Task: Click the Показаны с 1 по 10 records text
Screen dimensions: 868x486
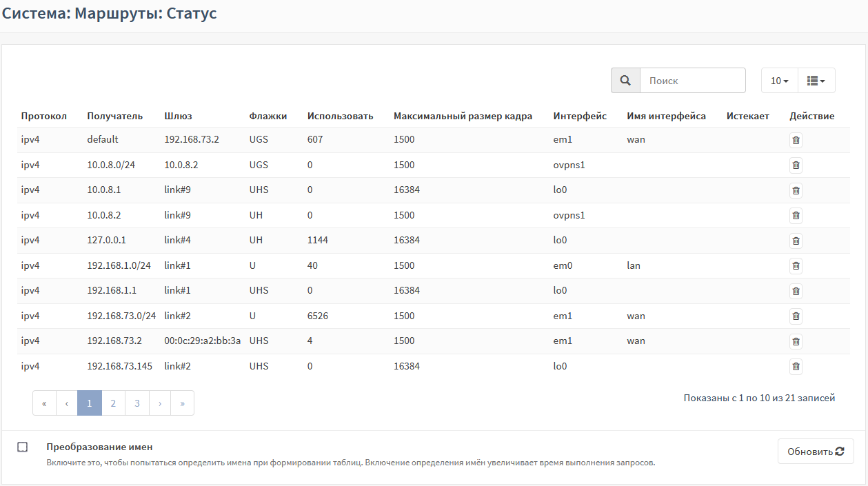Action: pyautogui.click(x=760, y=398)
